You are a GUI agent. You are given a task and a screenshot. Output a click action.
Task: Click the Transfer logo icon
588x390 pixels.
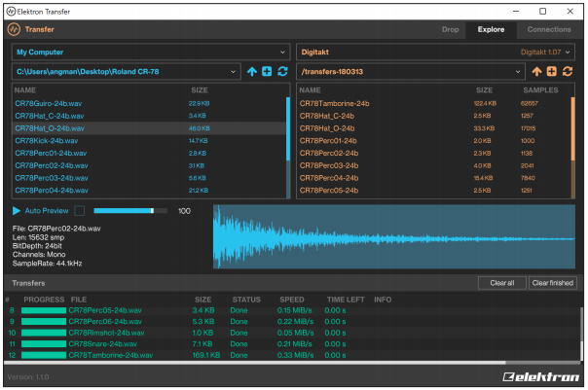[x=14, y=29]
